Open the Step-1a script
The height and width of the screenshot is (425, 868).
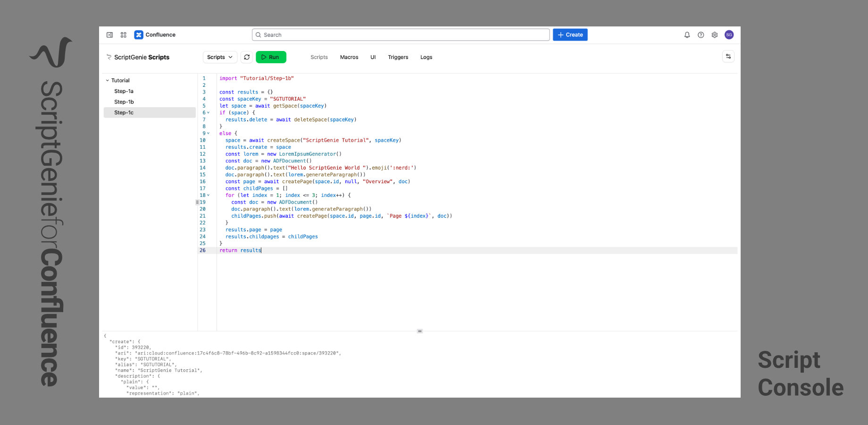[x=124, y=91]
